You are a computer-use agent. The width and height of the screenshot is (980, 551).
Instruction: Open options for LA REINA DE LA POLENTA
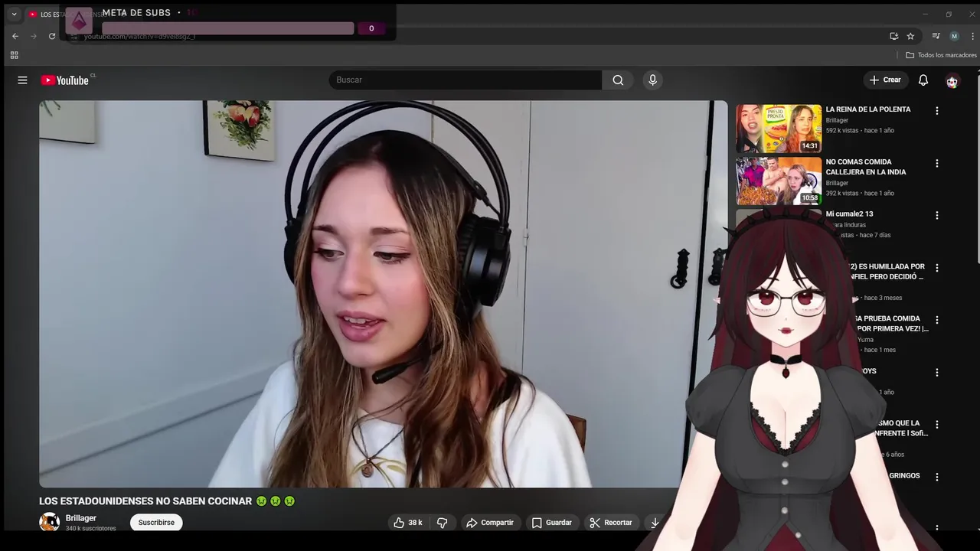tap(936, 111)
